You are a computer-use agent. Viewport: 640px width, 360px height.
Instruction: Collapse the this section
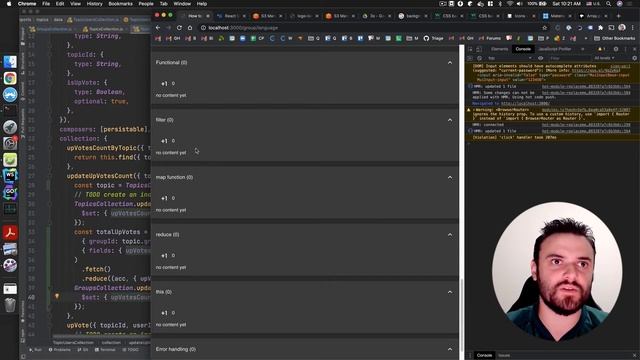[450, 292]
